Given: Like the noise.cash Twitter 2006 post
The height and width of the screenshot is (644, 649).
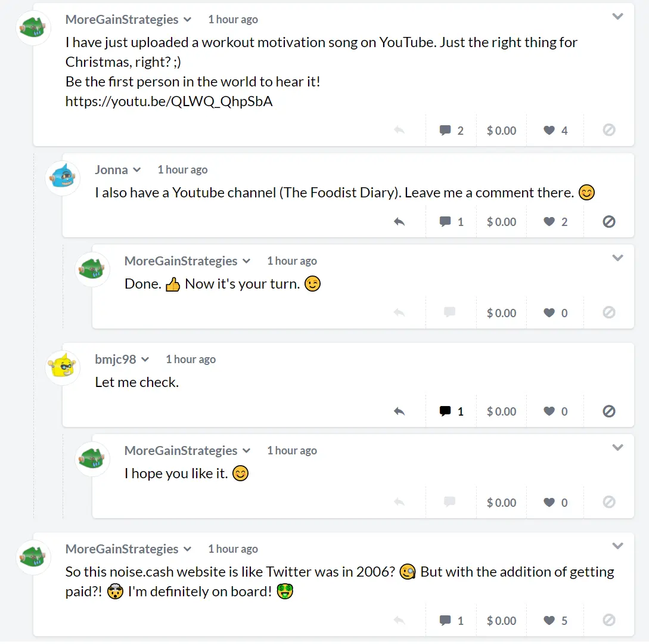Looking at the screenshot, I should 555,620.
